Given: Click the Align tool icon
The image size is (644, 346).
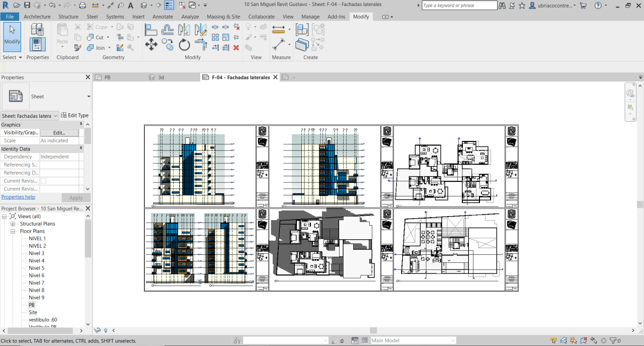Looking at the screenshot, I should coord(151,30).
